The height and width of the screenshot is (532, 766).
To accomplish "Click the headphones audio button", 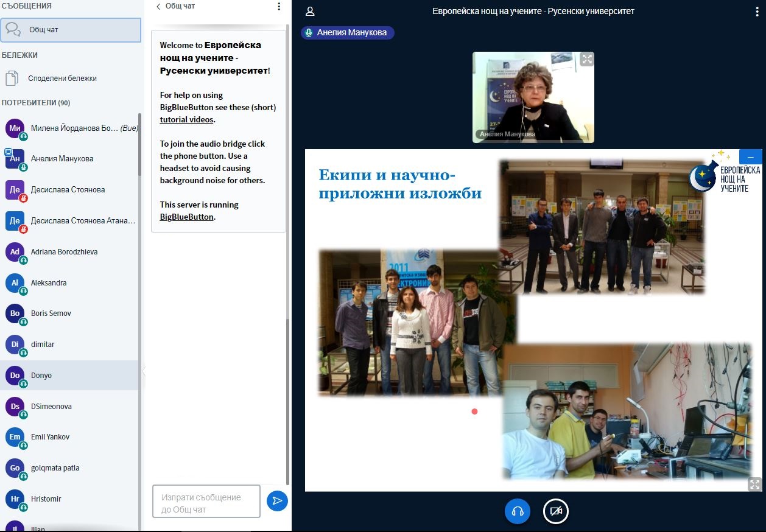I will click(518, 511).
